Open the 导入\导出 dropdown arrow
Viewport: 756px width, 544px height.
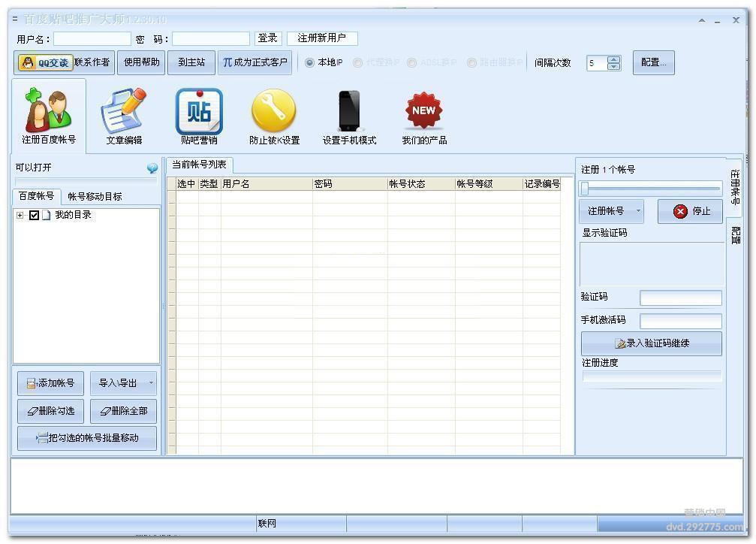[x=151, y=383]
